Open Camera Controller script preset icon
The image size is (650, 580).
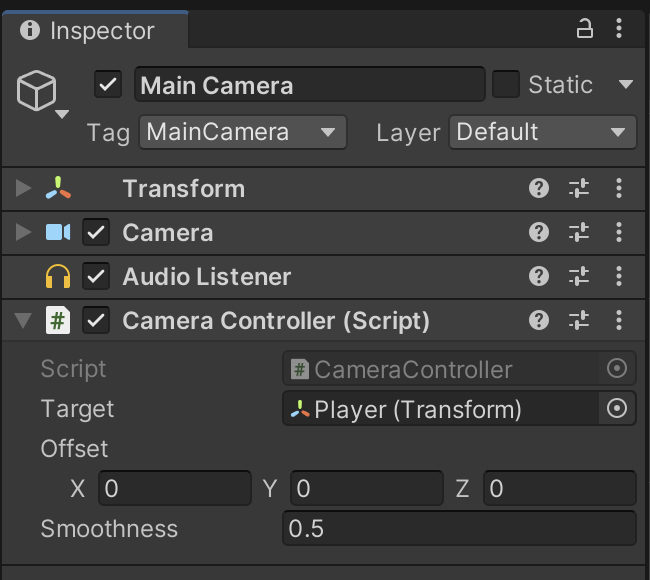point(579,320)
